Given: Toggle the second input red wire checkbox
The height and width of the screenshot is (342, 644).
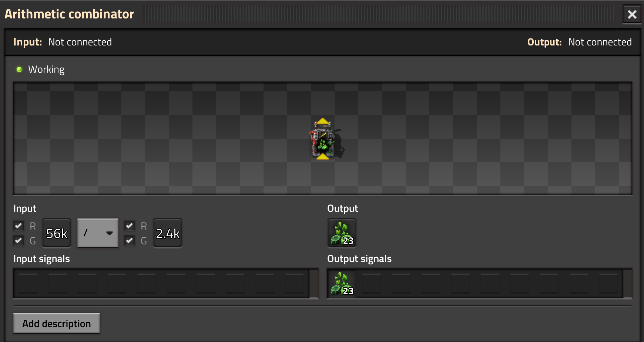Looking at the screenshot, I should coord(130,226).
